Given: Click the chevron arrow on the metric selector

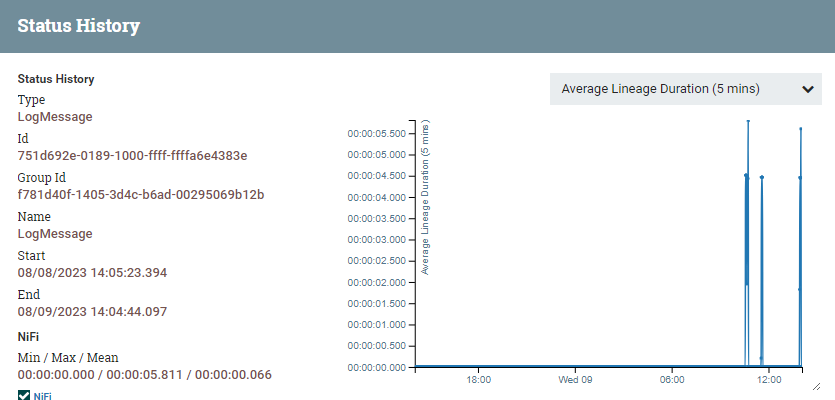Looking at the screenshot, I should point(808,89).
